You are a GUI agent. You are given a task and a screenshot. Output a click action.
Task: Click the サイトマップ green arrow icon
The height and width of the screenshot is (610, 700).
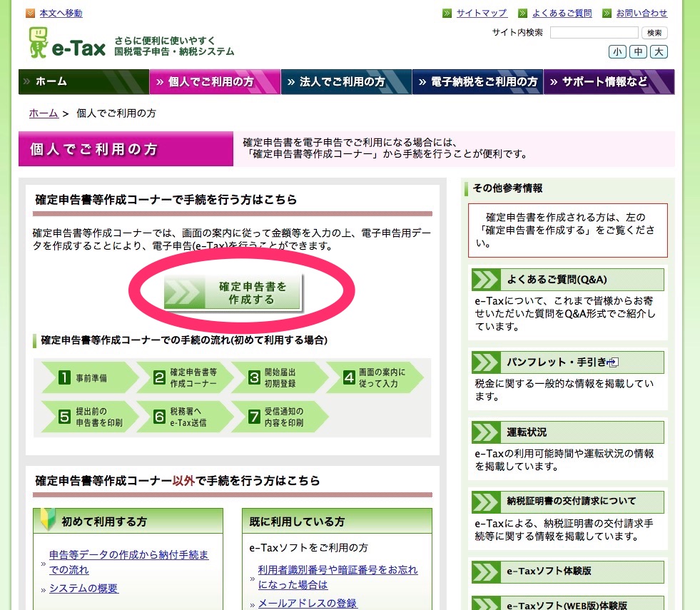click(447, 14)
